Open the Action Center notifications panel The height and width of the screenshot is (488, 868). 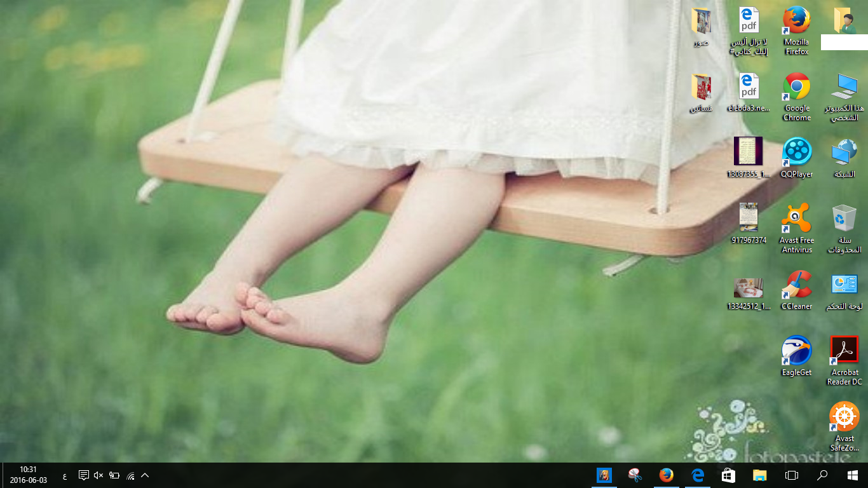(x=83, y=475)
